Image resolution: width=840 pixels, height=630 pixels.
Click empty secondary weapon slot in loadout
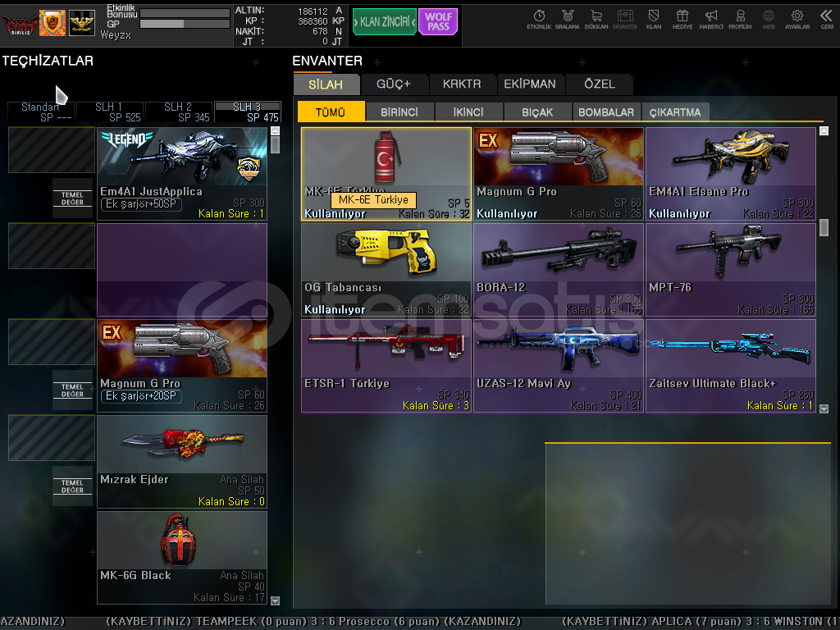click(182, 270)
